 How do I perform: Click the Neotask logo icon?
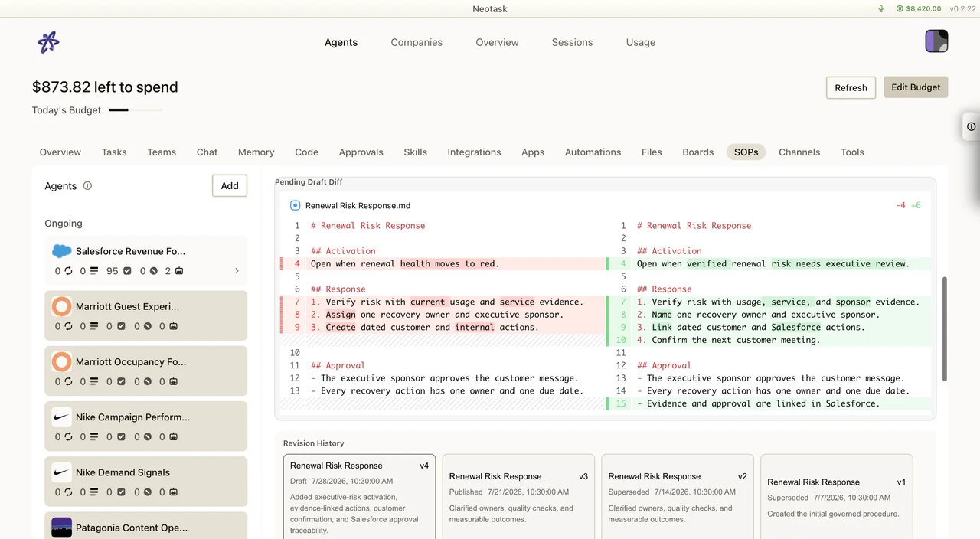point(48,42)
